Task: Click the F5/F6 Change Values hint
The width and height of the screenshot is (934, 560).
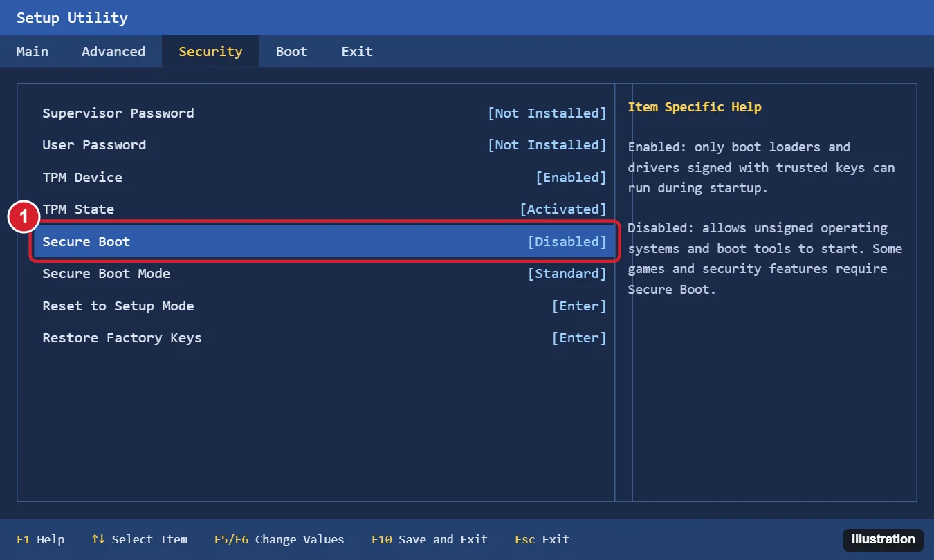Action: [x=280, y=540]
